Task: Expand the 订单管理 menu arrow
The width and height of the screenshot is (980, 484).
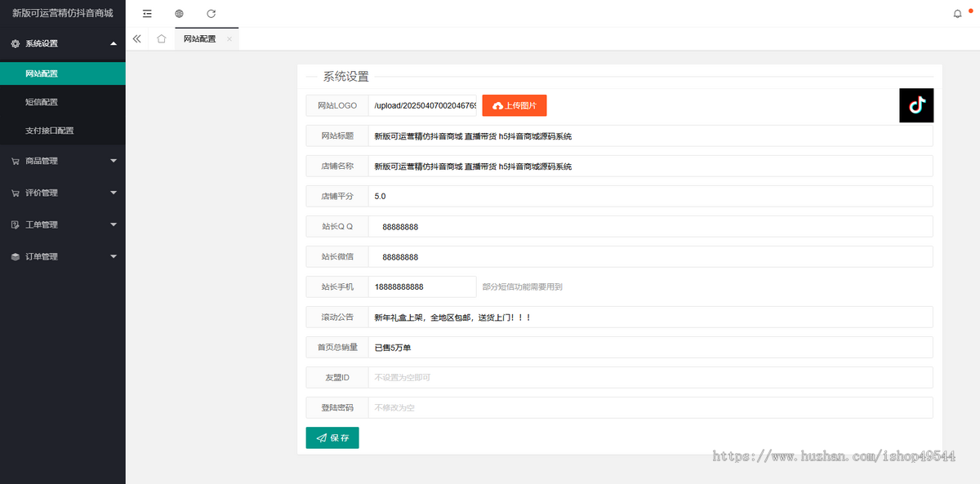Action: coord(114,256)
